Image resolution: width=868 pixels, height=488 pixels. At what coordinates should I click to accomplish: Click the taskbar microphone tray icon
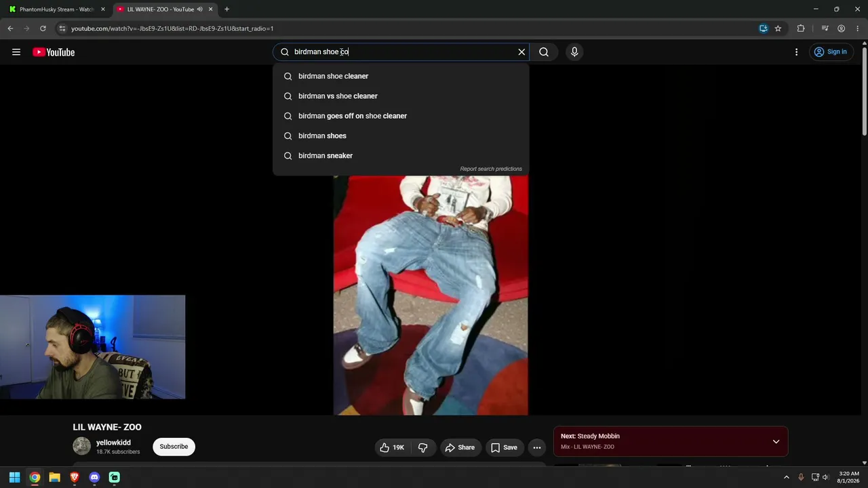tap(801, 477)
